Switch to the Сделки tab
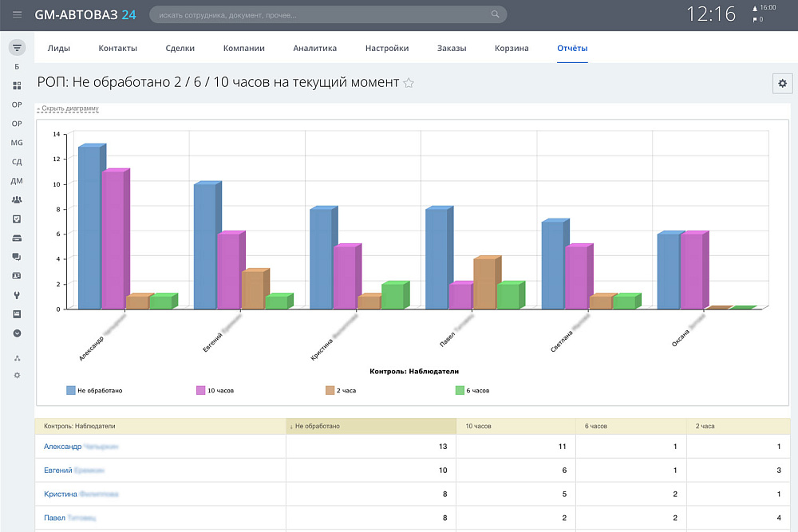798x532 pixels. [180, 49]
